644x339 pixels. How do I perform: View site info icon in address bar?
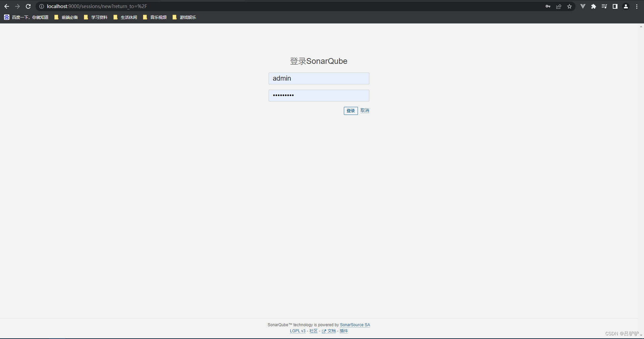pyautogui.click(x=42, y=6)
